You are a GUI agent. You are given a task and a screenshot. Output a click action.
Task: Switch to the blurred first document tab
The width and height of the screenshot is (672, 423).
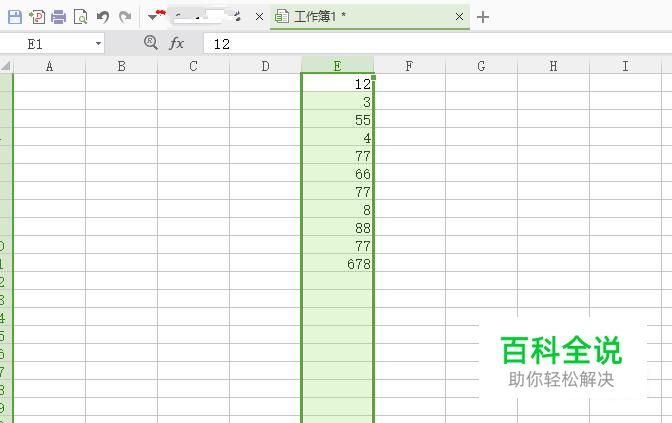[207, 17]
